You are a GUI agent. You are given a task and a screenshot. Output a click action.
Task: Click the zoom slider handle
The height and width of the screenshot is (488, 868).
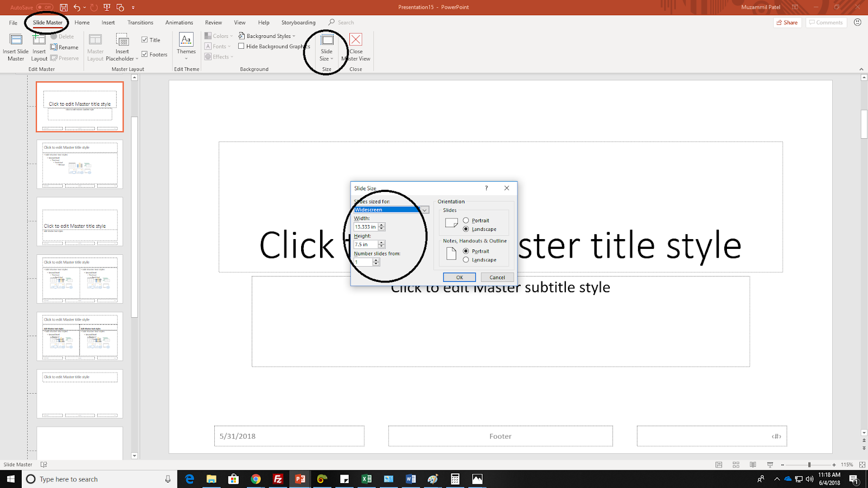pyautogui.click(x=809, y=465)
